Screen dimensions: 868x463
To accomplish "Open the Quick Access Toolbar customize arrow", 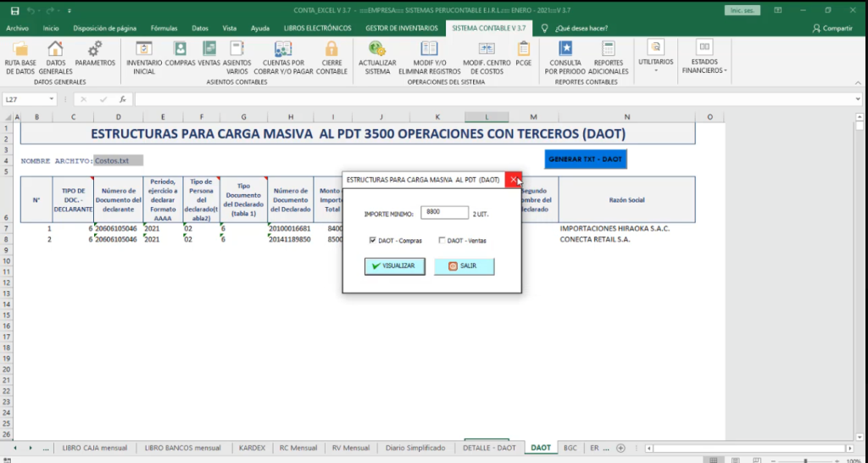I will 70,10.
